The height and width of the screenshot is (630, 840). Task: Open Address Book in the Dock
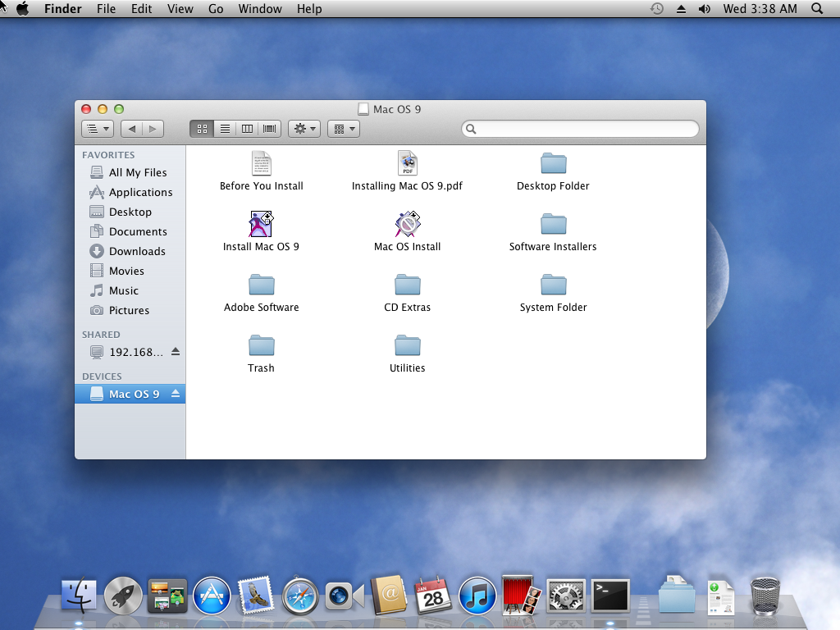pyautogui.click(x=389, y=595)
